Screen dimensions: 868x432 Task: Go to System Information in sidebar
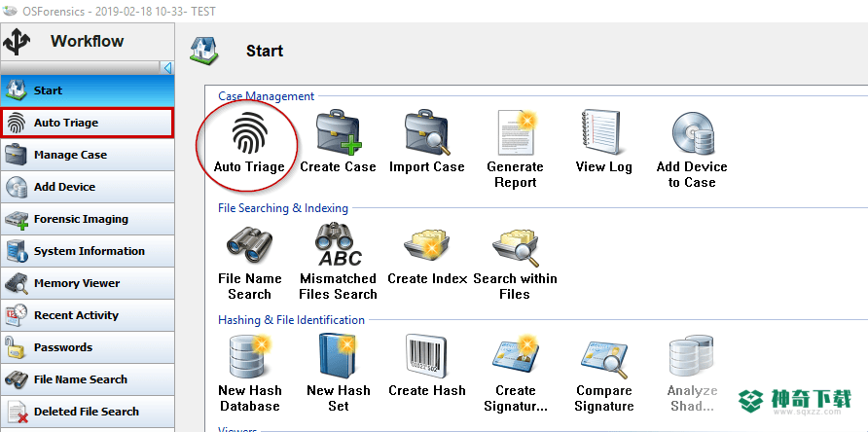coord(88,251)
